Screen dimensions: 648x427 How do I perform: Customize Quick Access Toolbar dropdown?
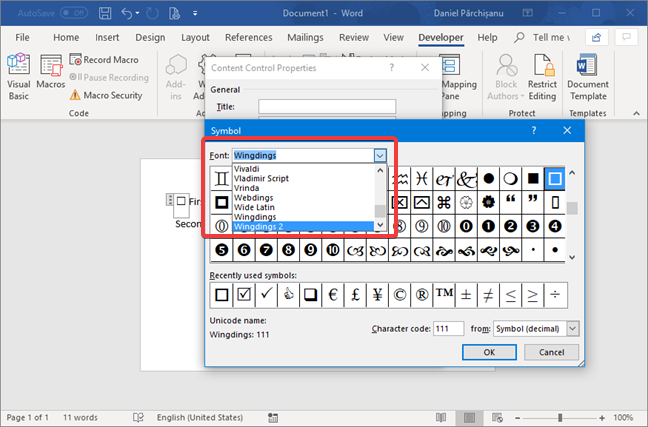tap(195, 13)
